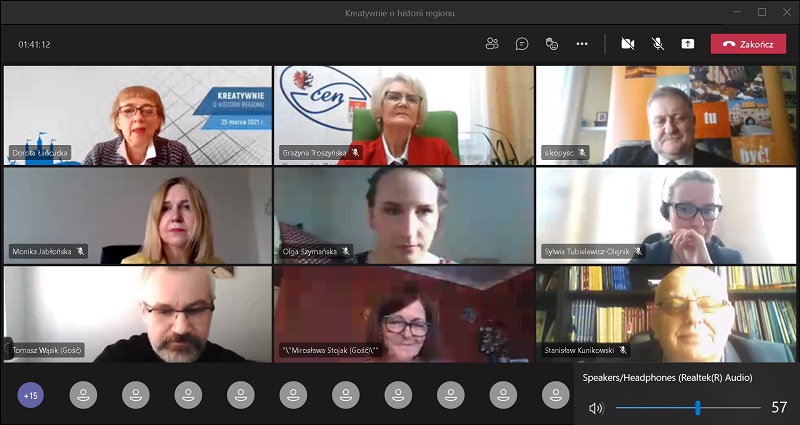800x425 pixels.
Task: Click the share content tray icon
Action: point(688,44)
